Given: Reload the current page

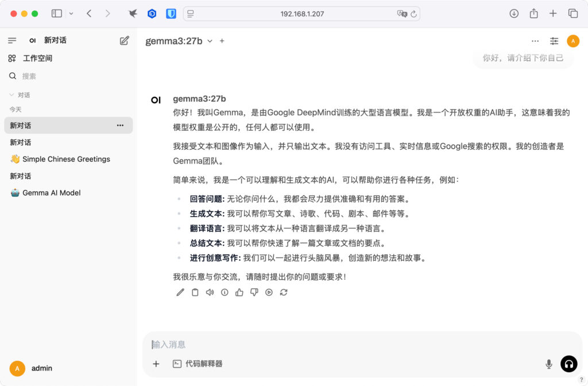Looking at the screenshot, I should [413, 13].
